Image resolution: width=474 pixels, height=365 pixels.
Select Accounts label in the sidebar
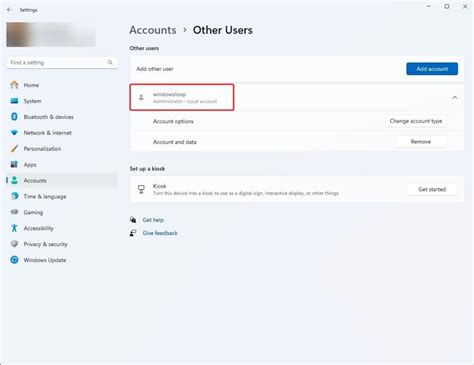35,180
